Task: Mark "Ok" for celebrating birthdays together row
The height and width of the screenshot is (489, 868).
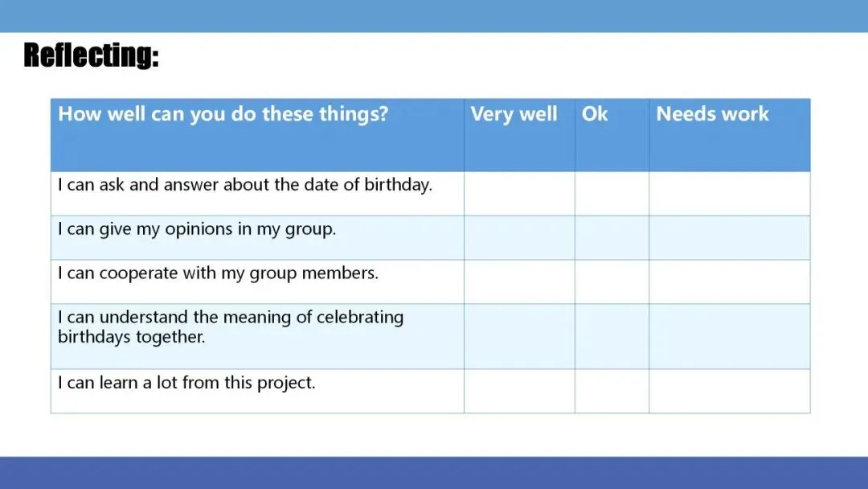Action: (x=612, y=337)
